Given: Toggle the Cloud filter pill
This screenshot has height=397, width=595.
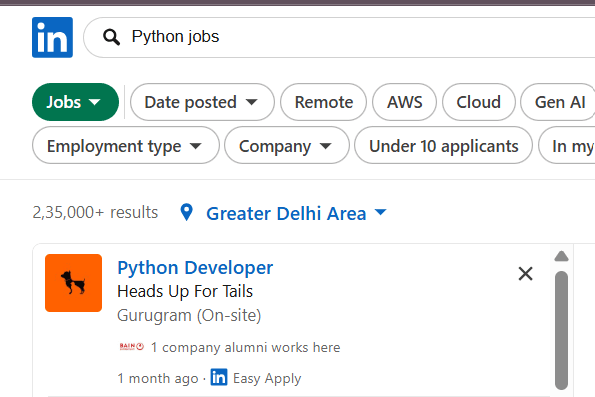Looking at the screenshot, I should coord(479,102).
